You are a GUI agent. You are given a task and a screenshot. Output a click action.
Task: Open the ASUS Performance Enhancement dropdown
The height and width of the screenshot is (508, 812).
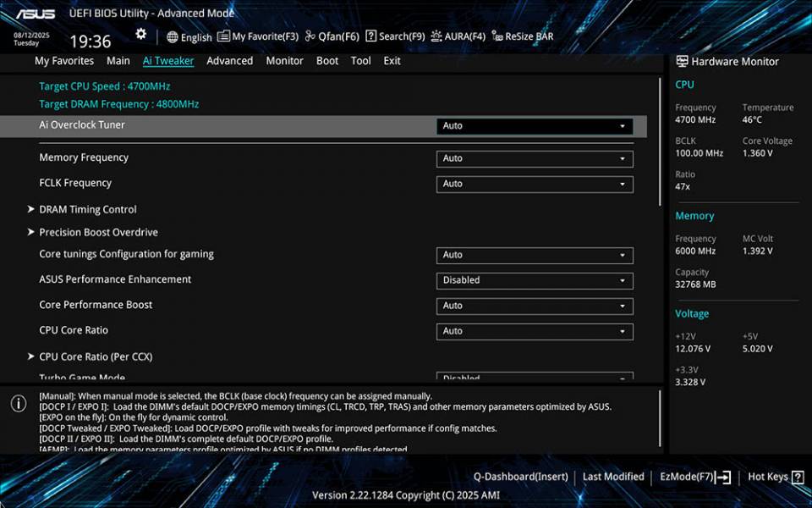click(535, 280)
